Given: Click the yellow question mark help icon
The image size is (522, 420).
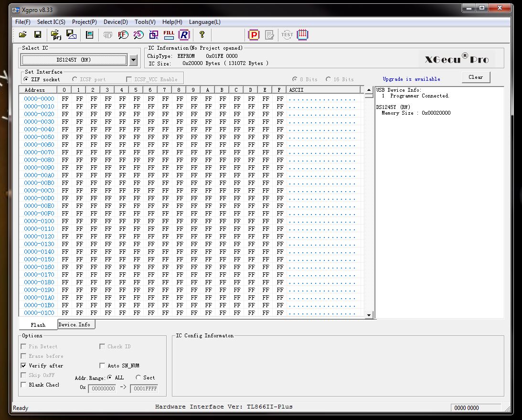Looking at the screenshot, I should pyautogui.click(x=202, y=34).
